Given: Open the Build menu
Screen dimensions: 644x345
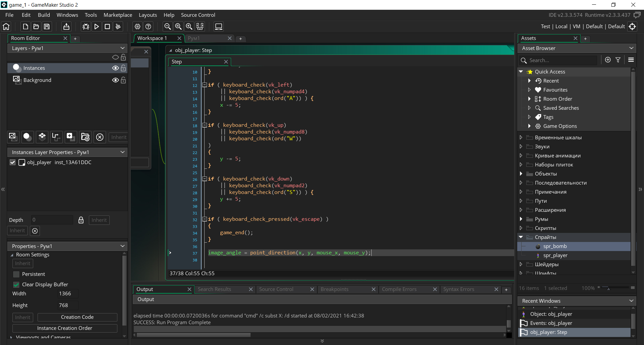Looking at the screenshot, I should (44, 15).
